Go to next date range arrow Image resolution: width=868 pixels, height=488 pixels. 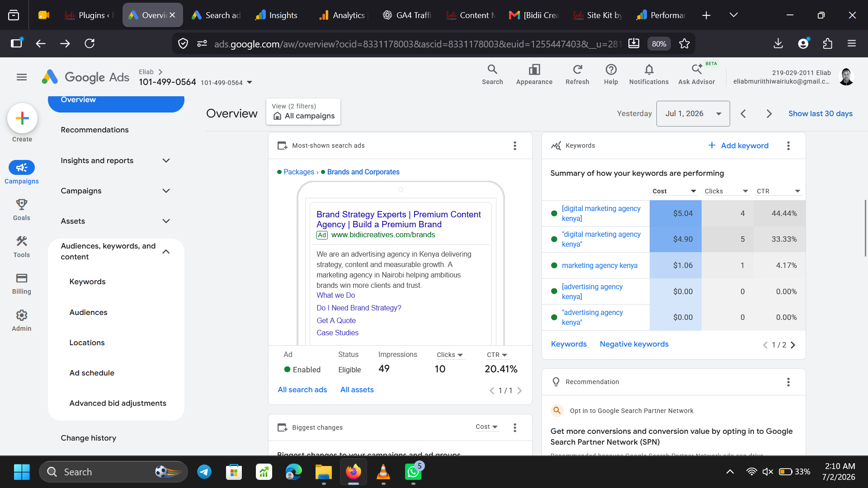pyautogui.click(x=769, y=113)
